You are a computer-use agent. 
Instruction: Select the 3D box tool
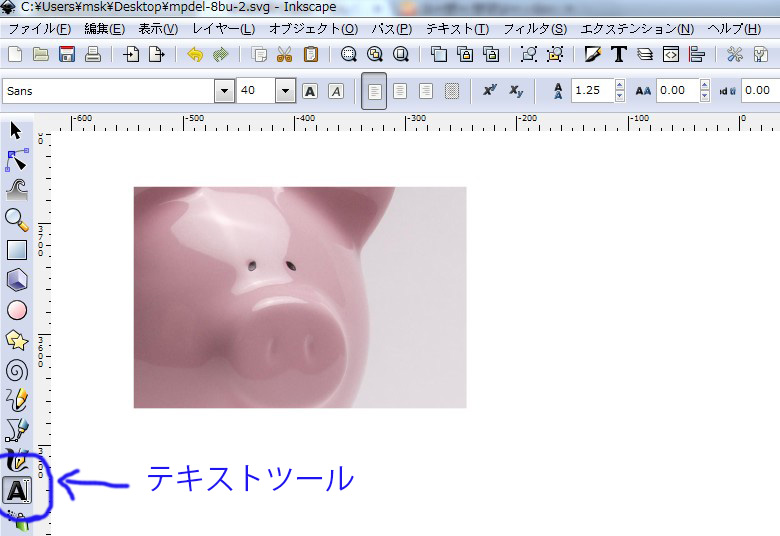click(17, 280)
